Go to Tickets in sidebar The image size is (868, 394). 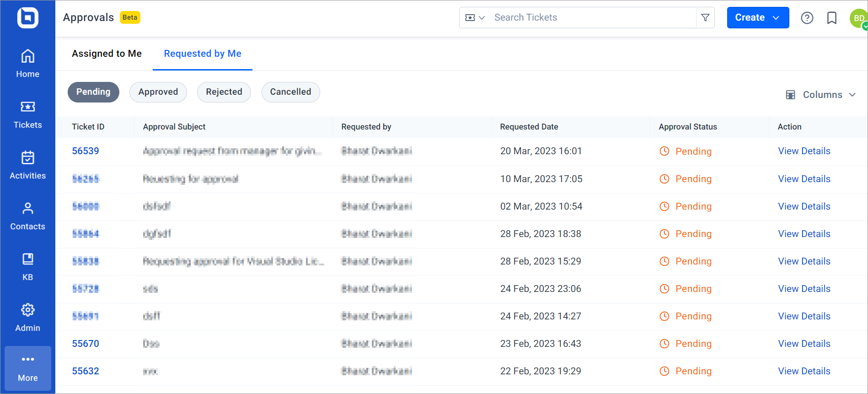27,115
